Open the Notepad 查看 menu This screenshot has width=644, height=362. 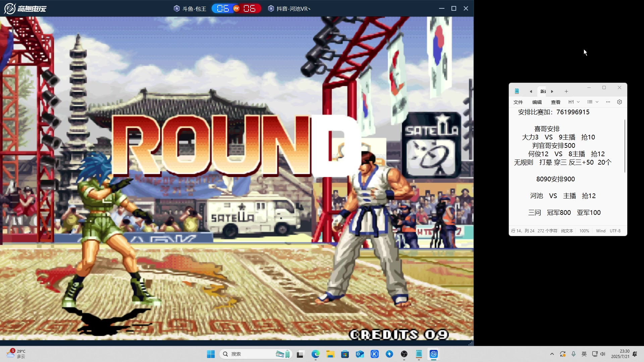(x=555, y=102)
